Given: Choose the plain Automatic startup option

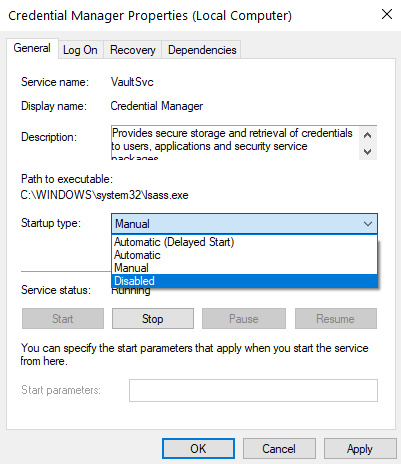Looking at the screenshot, I should point(244,255).
